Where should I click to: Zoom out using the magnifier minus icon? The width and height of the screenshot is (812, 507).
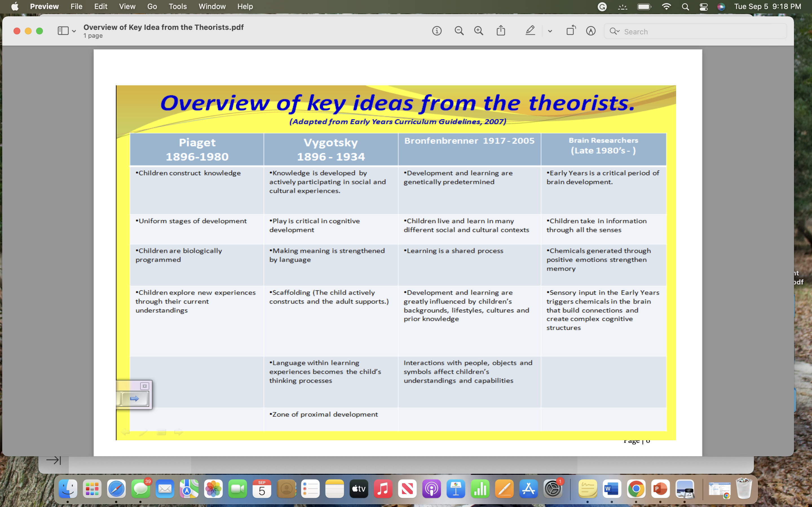[x=459, y=31]
